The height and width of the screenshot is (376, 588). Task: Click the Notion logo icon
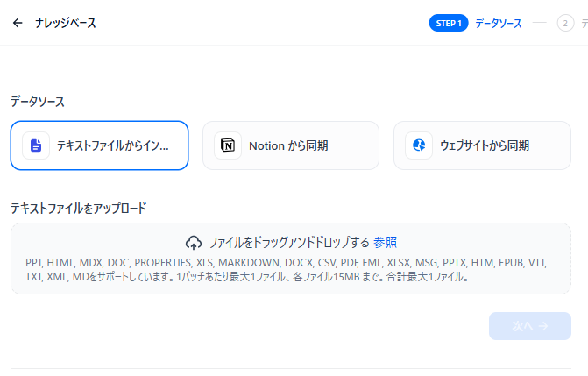(x=228, y=145)
